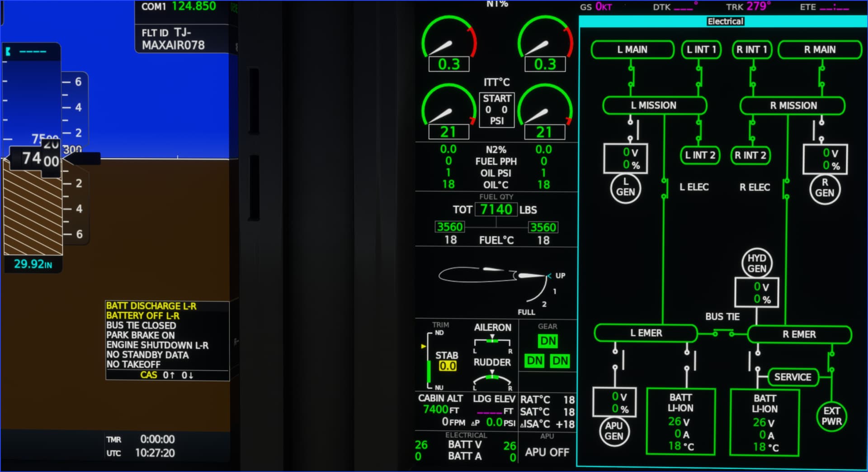Select the Electrical page title tab
Image resolution: width=868 pixels, height=472 pixels.
coord(725,21)
